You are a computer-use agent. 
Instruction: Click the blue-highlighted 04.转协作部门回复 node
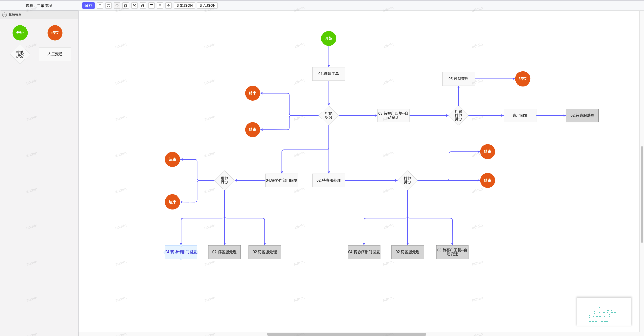[181, 252]
